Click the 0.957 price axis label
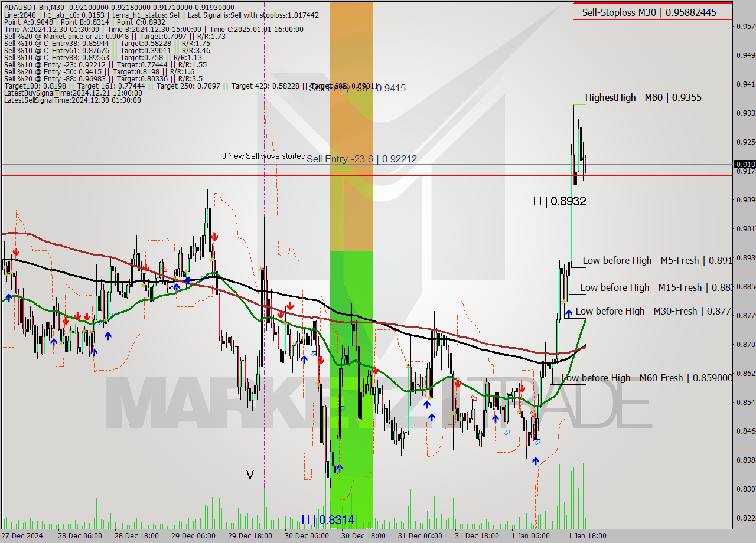756x543 pixels. 745,26
